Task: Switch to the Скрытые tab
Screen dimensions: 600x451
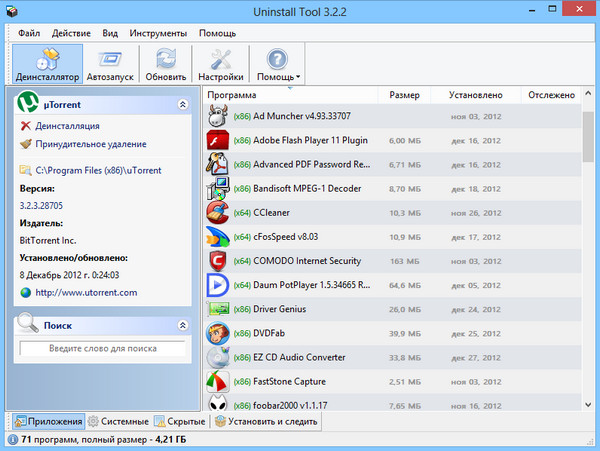Action: [x=180, y=421]
